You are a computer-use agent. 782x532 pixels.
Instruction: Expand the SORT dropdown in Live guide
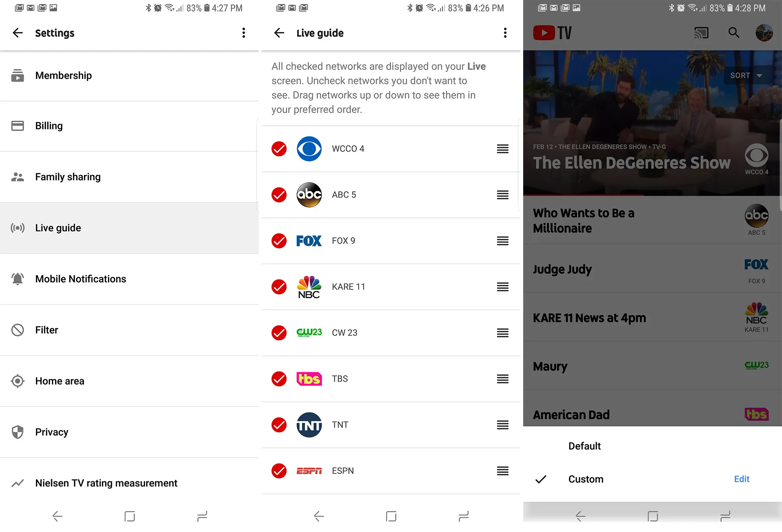tap(746, 75)
